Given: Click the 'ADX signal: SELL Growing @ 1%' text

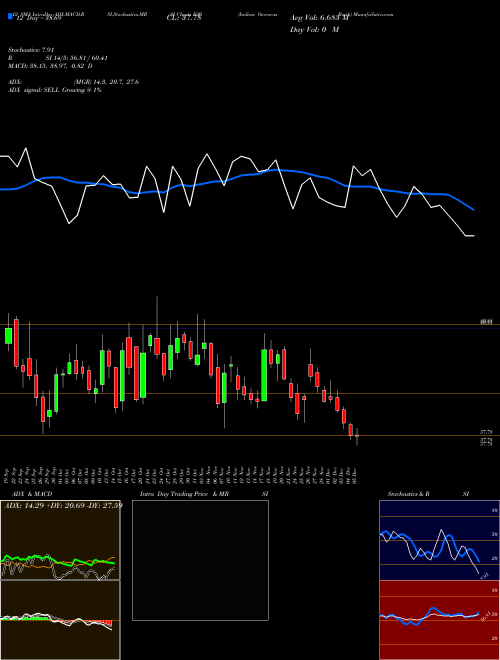Looking at the screenshot, I should pos(55,90).
